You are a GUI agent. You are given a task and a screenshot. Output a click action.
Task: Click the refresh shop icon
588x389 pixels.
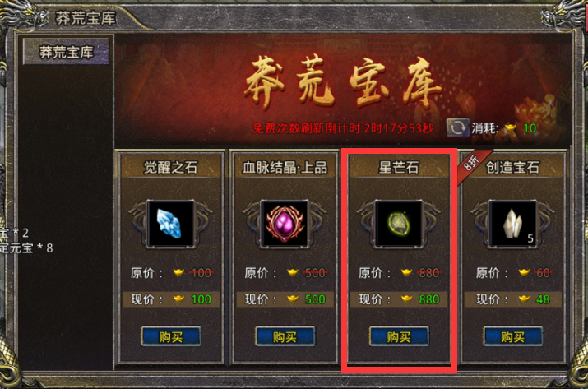click(x=457, y=128)
